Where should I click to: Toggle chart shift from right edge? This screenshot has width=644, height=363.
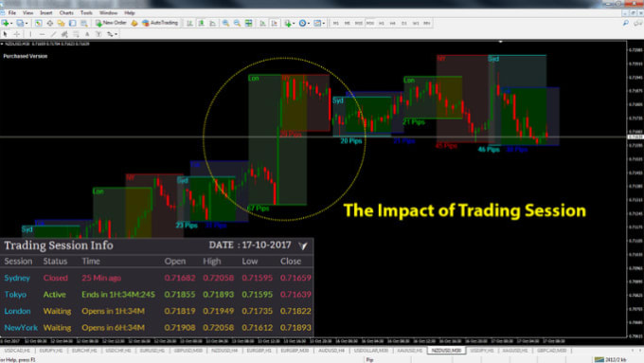coord(275,23)
